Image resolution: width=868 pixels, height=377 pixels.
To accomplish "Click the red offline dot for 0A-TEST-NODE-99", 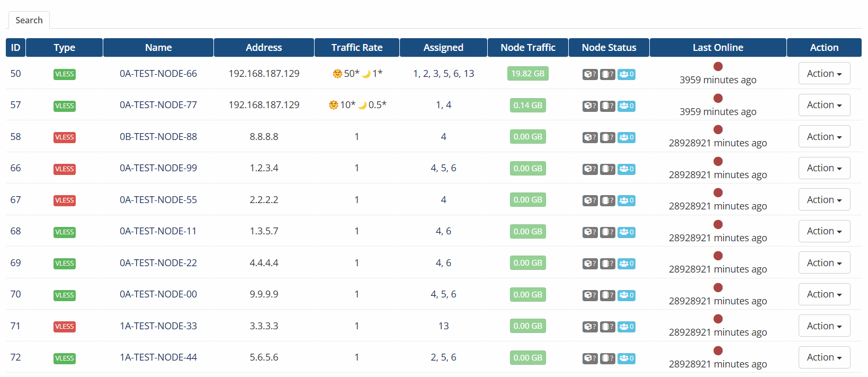I will click(718, 161).
